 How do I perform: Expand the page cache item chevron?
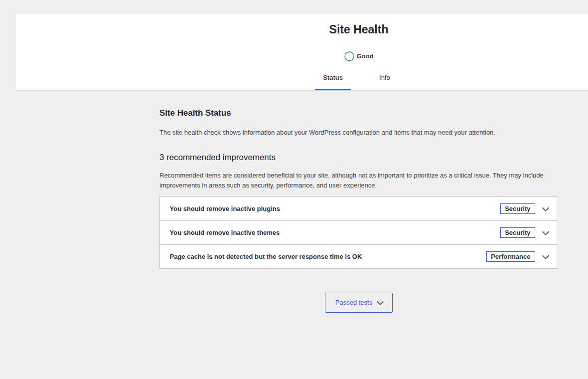pyautogui.click(x=546, y=257)
